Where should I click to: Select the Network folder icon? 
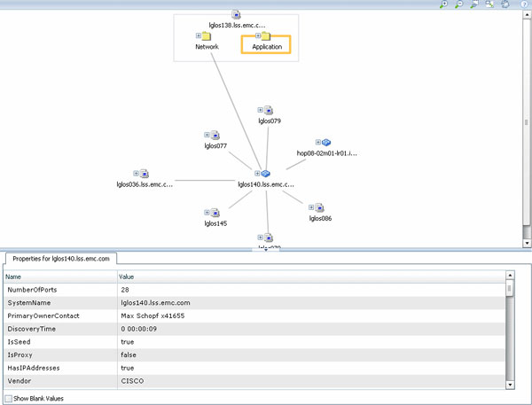point(207,35)
